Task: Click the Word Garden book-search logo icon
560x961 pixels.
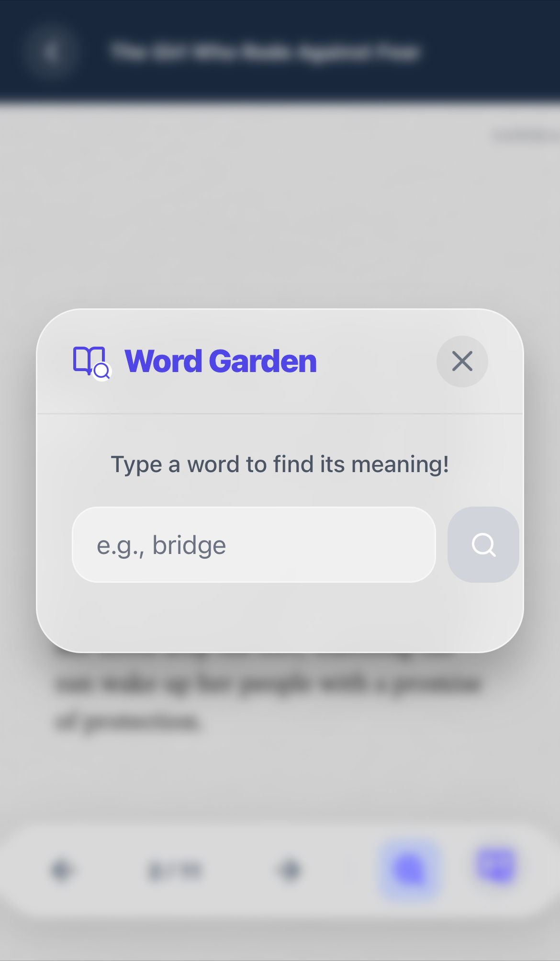Action: tap(91, 362)
